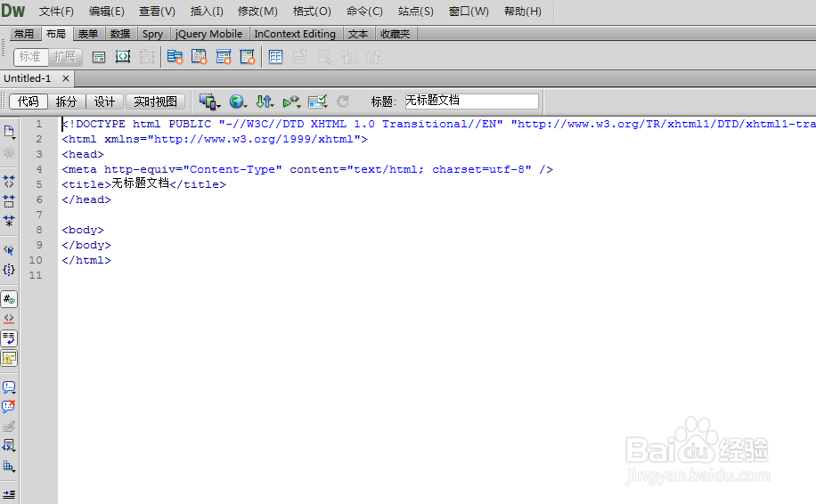Collapse selection in coding toolbar
This screenshot has height=504, width=816.
[9, 200]
